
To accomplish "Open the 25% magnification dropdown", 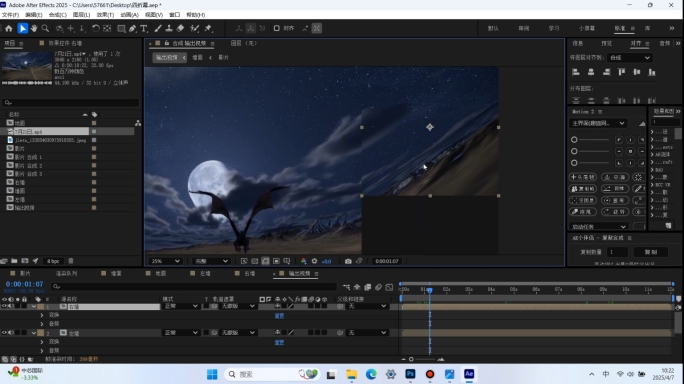I will point(165,261).
